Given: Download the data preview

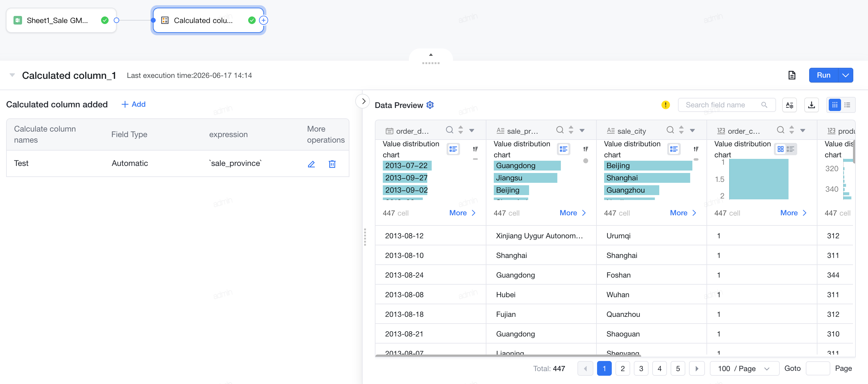Looking at the screenshot, I should (x=811, y=105).
